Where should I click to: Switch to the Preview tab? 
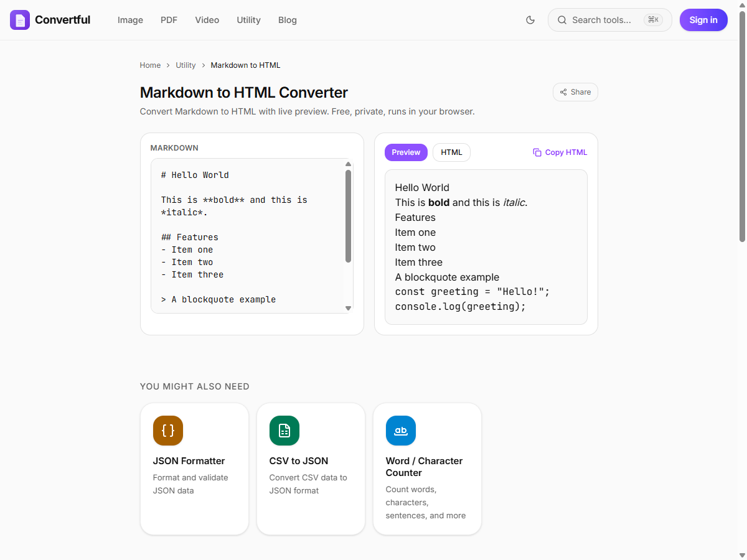(x=406, y=152)
